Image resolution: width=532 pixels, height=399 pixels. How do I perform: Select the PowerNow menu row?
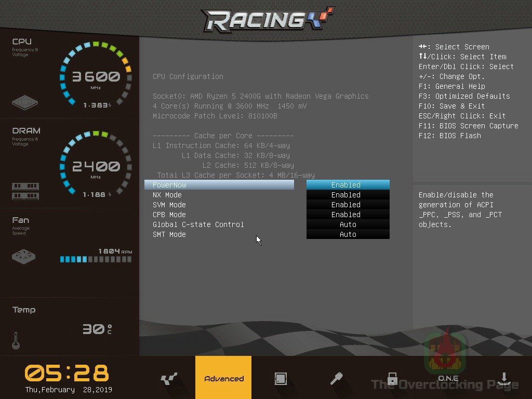[x=219, y=185]
